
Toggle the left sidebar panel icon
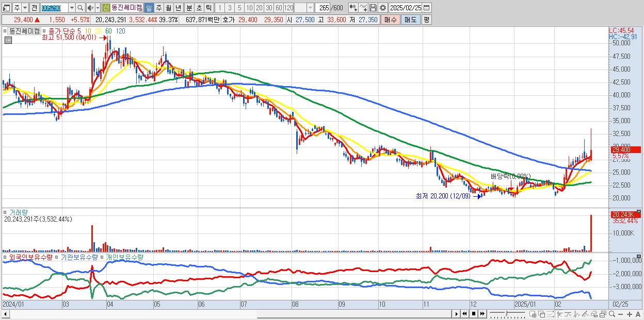click(x=7, y=8)
